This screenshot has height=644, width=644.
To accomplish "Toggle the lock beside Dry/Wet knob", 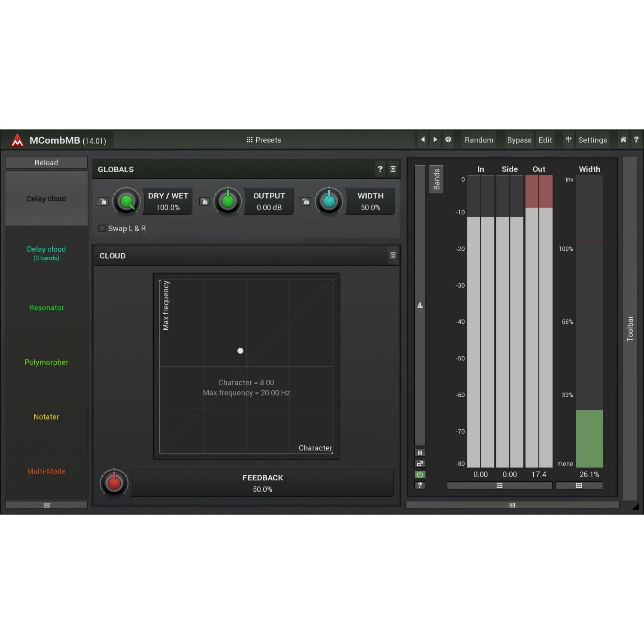I will pyautogui.click(x=103, y=201).
